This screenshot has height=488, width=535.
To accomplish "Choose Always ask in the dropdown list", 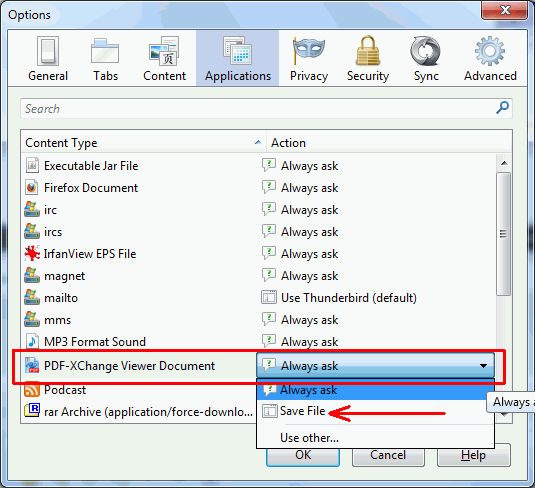I will (x=375, y=390).
